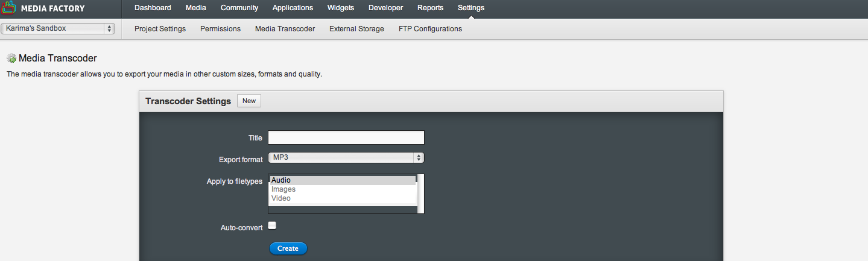The image size is (868, 261).
Task: Click the filetypes list scrollbar
Action: pos(420,193)
